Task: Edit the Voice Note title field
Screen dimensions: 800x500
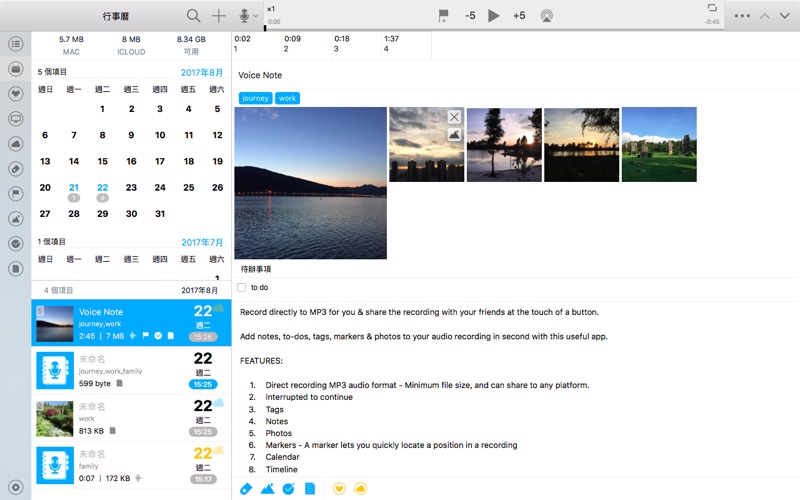Action: tap(515, 75)
